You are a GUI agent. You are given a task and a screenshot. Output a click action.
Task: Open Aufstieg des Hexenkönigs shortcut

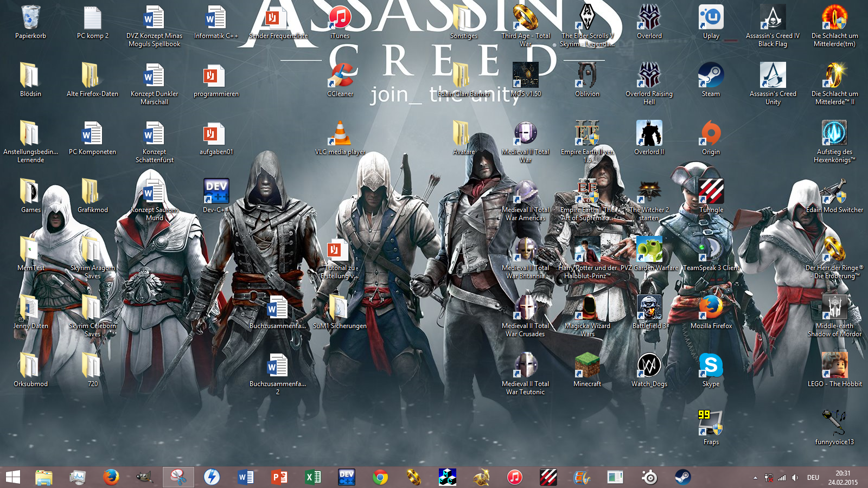834,133
